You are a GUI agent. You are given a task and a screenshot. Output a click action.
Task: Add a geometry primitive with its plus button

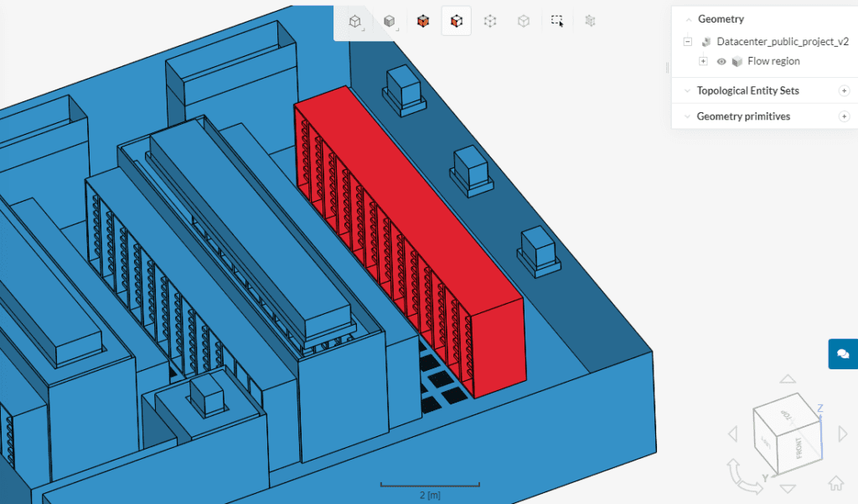coord(845,116)
